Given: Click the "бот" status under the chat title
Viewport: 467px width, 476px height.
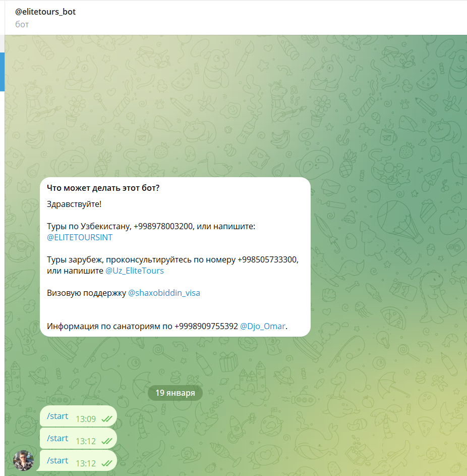Looking at the screenshot, I should [x=22, y=24].
